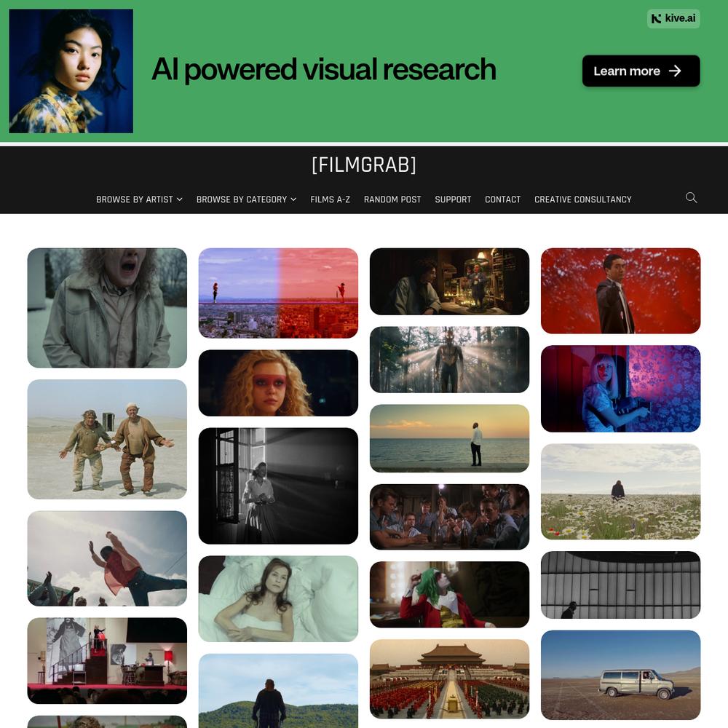Click the AI powered visual research headline
This screenshot has width=728, height=728.
tap(324, 70)
